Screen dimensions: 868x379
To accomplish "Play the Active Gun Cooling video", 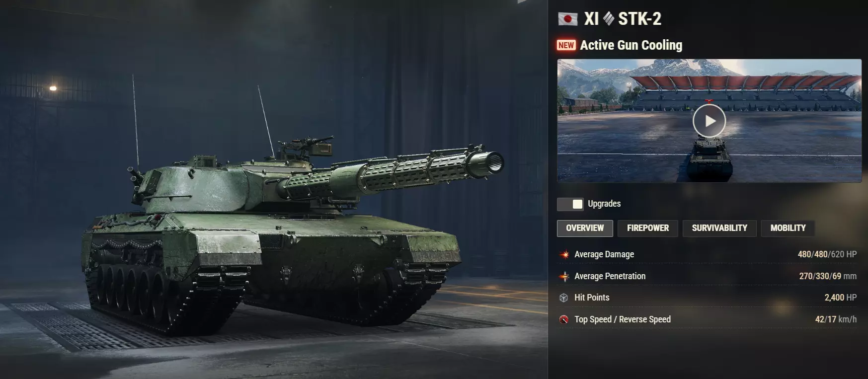I will click(x=709, y=121).
